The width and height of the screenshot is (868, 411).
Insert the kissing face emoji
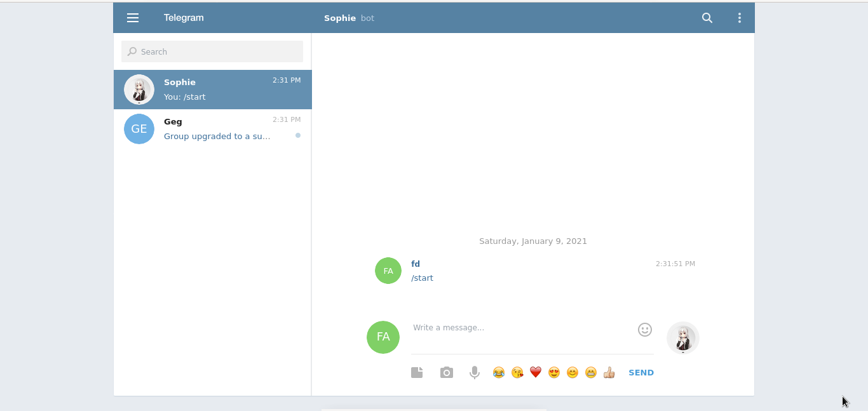point(517,373)
